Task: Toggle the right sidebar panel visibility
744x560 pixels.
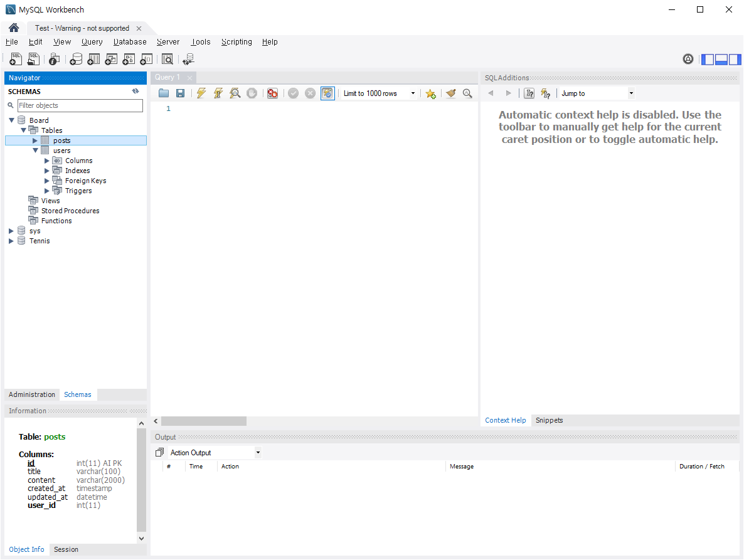Action: (x=735, y=60)
